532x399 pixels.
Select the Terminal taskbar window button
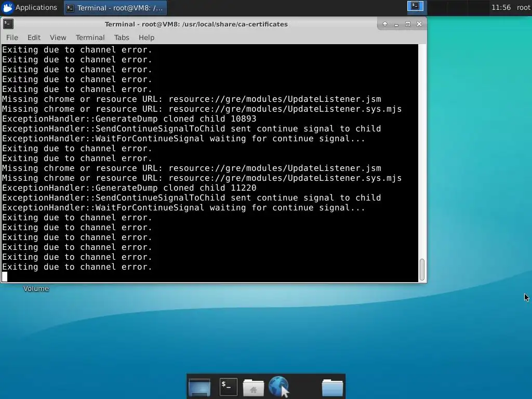115,8
